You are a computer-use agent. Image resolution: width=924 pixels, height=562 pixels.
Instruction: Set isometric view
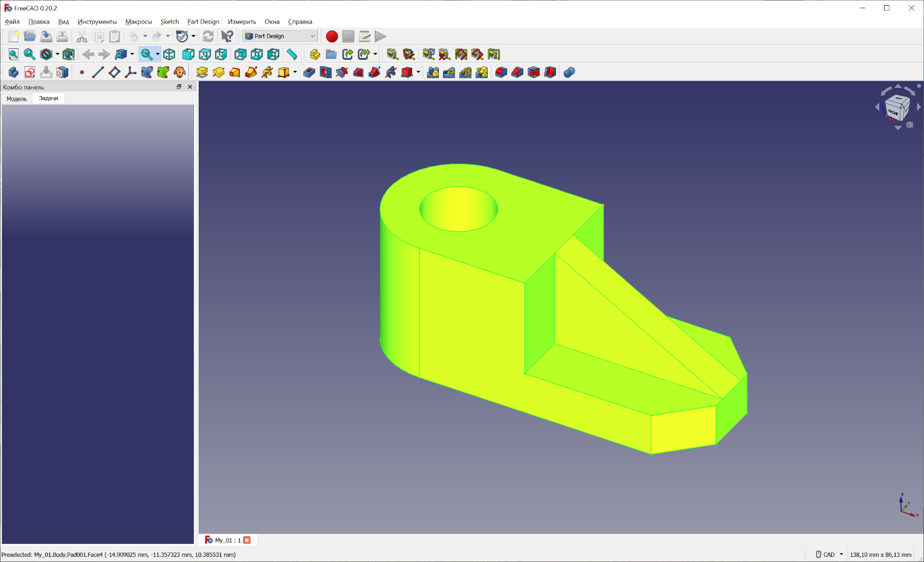pyautogui.click(x=169, y=54)
